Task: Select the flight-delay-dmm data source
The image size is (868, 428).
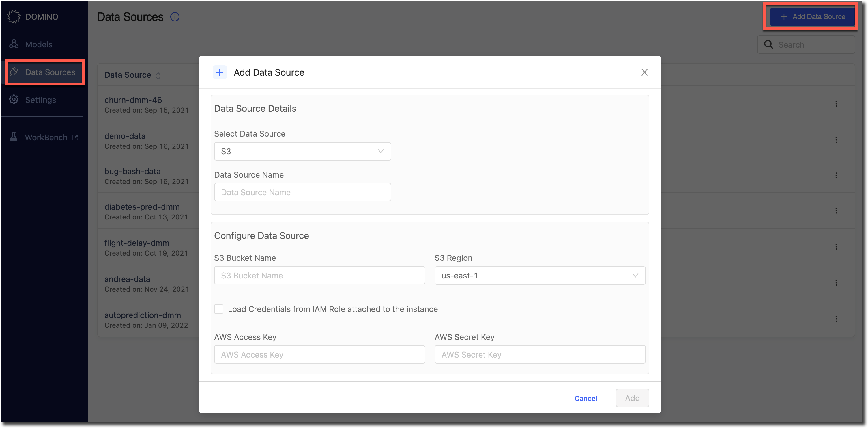Action: [137, 243]
